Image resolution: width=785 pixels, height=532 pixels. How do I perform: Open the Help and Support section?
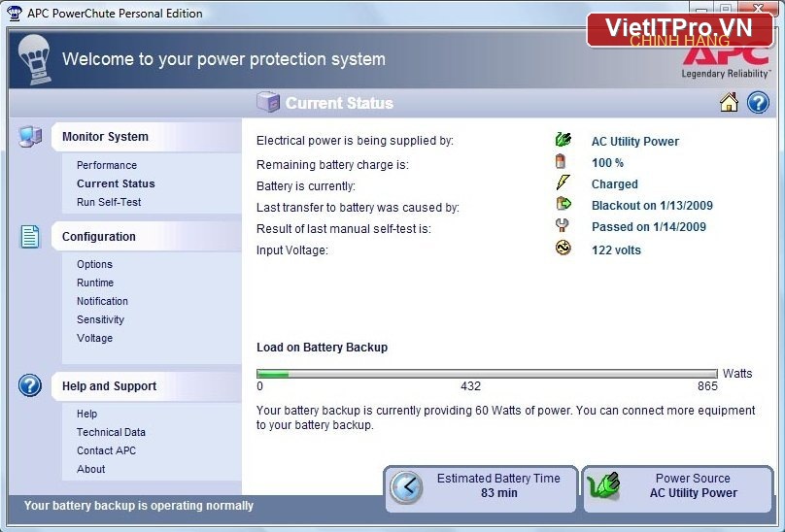(x=146, y=385)
